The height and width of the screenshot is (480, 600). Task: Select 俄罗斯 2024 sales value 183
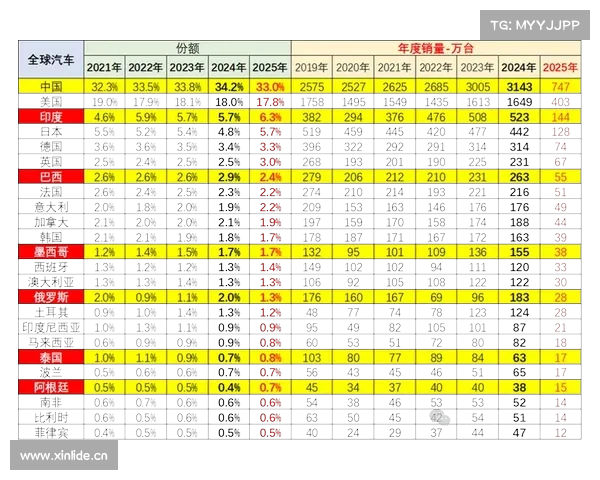[x=519, y=297]
